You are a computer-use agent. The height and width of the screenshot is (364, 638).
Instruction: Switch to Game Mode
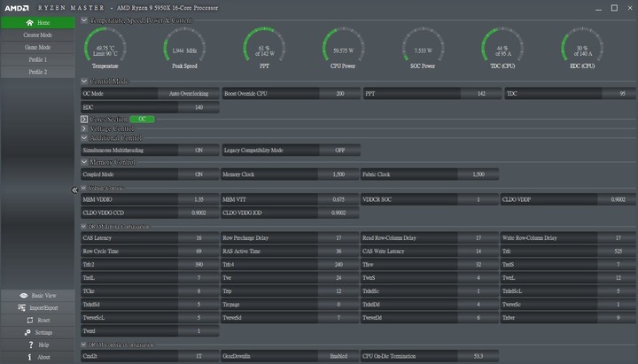pos(38,47)
